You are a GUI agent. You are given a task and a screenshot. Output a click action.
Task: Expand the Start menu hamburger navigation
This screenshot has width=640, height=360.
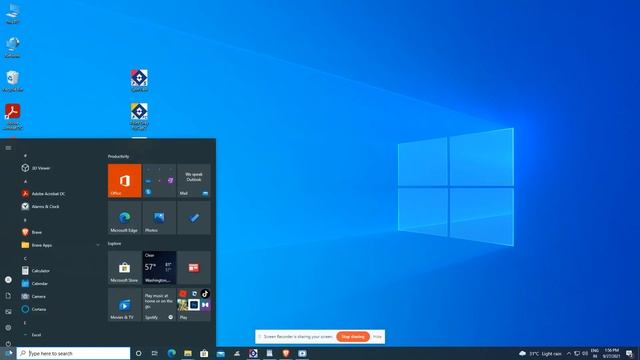[8, 148]
